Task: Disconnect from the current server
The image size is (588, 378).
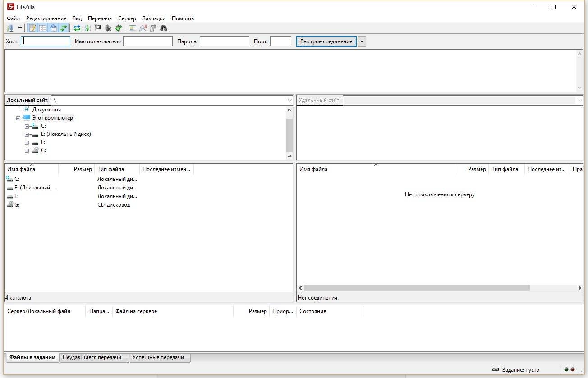Action: (108, 28)
